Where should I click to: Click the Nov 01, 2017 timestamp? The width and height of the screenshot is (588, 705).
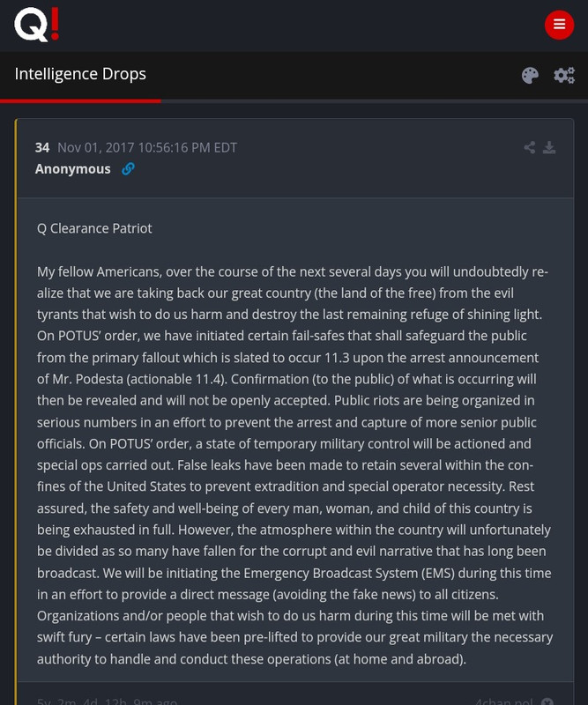click(x=147, y=147)
